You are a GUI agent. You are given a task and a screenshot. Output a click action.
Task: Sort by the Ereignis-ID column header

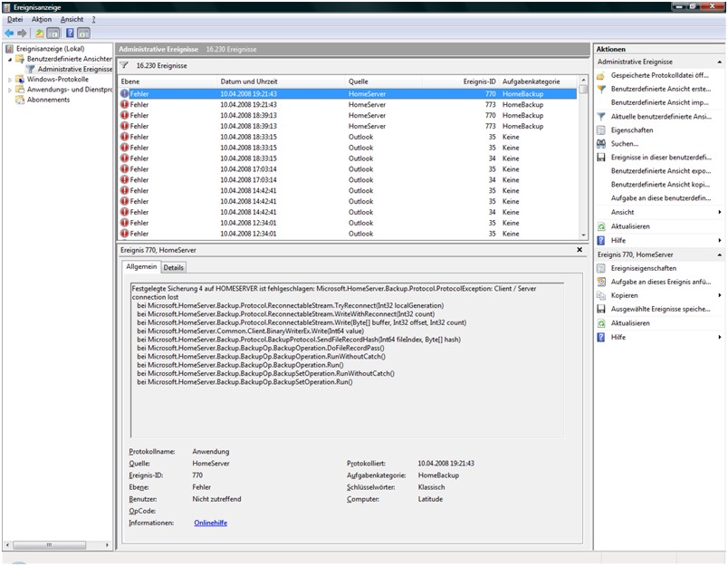click(x=460, y=82)
